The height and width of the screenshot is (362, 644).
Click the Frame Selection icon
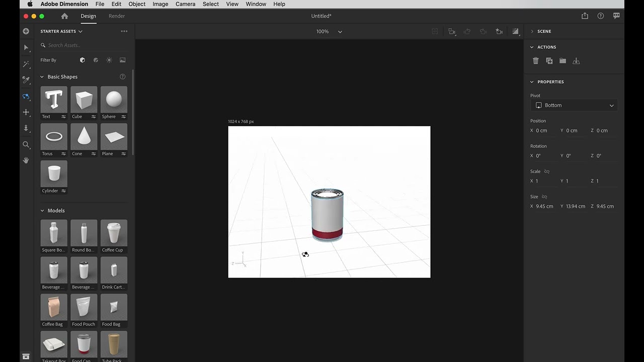[x=435, y=31]
